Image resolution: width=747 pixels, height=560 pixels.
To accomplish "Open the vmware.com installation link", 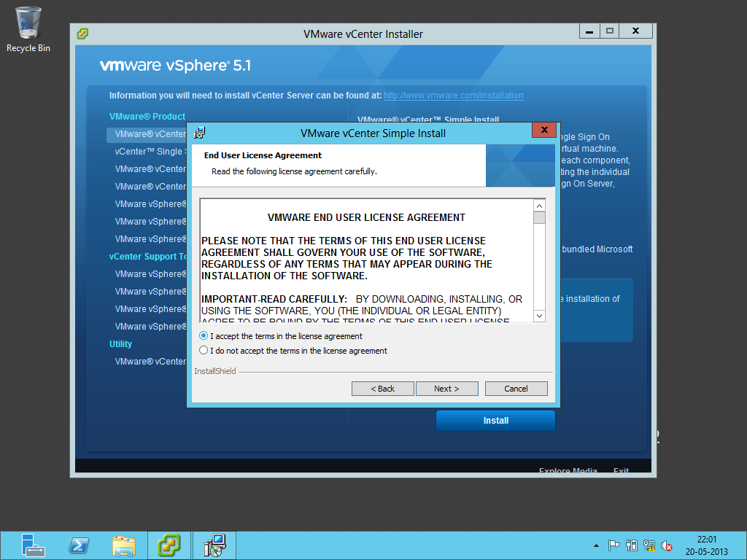I will 454,96.
